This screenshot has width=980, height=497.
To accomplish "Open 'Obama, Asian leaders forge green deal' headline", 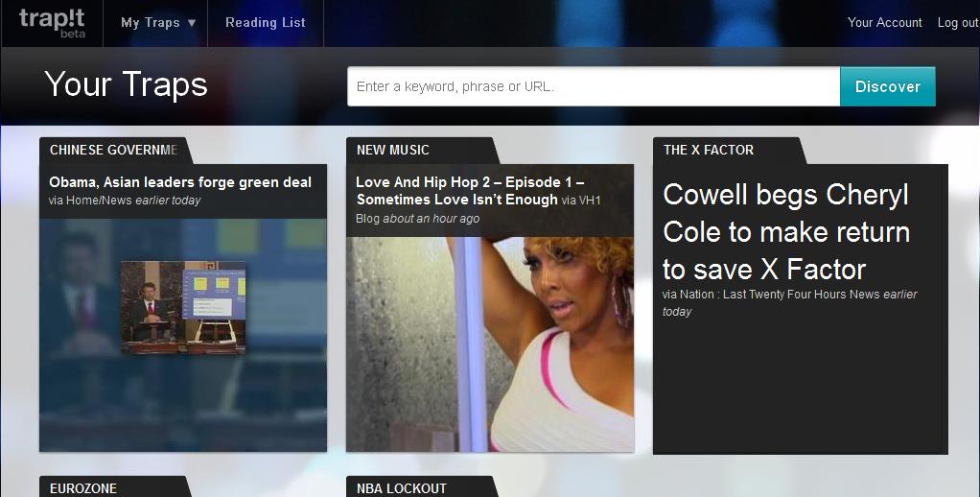I will (180, 182).
